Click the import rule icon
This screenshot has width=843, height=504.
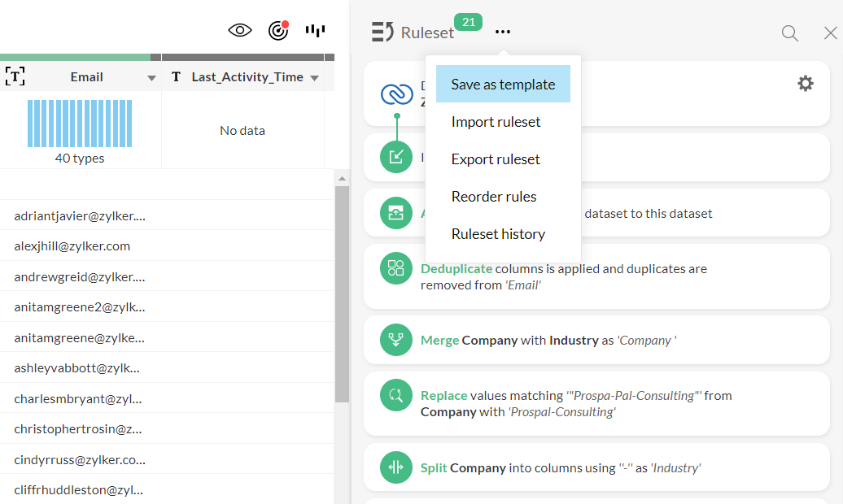click(396, 157)
